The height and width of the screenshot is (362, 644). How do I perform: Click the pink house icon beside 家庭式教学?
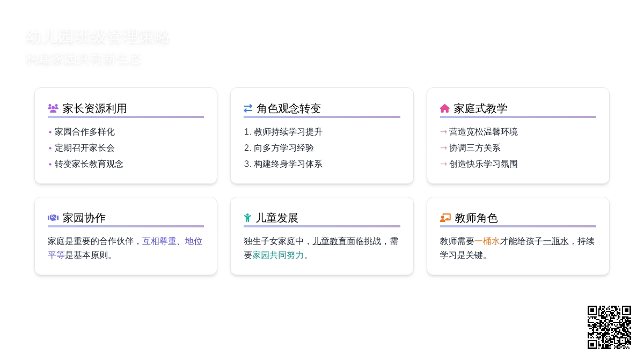point(445,108)
